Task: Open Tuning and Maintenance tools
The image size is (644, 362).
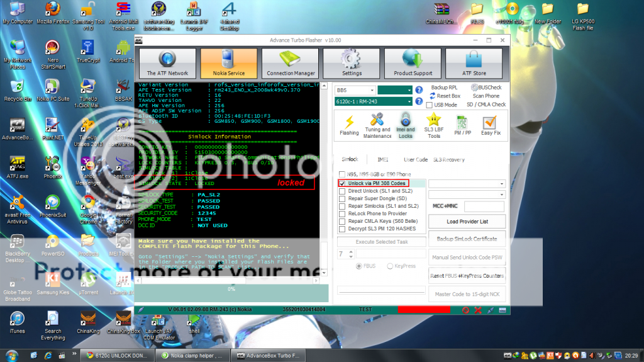Action: tap(377, 125)
